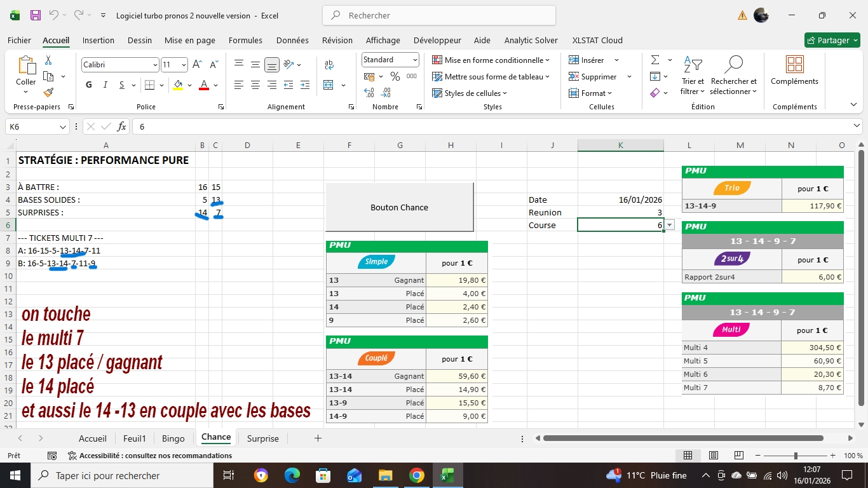This screenshot has height=488, width=868.
Task: Save the workbook with the disk icon
Action: tap(36, 15)
